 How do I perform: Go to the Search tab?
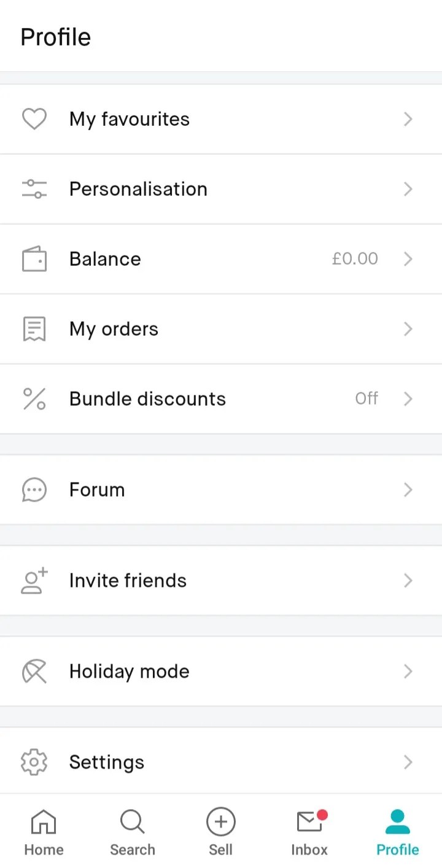(132, 832)
